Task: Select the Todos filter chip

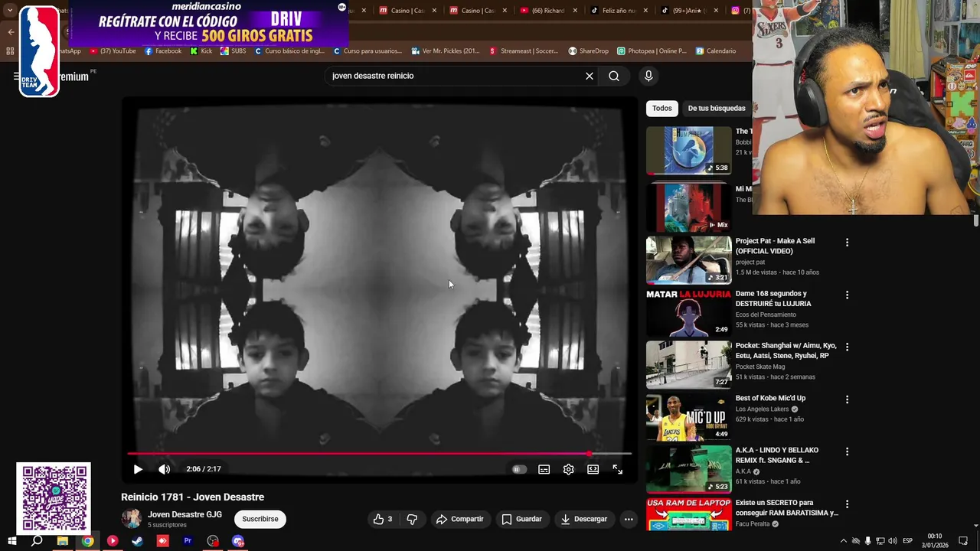Action: 662,108
